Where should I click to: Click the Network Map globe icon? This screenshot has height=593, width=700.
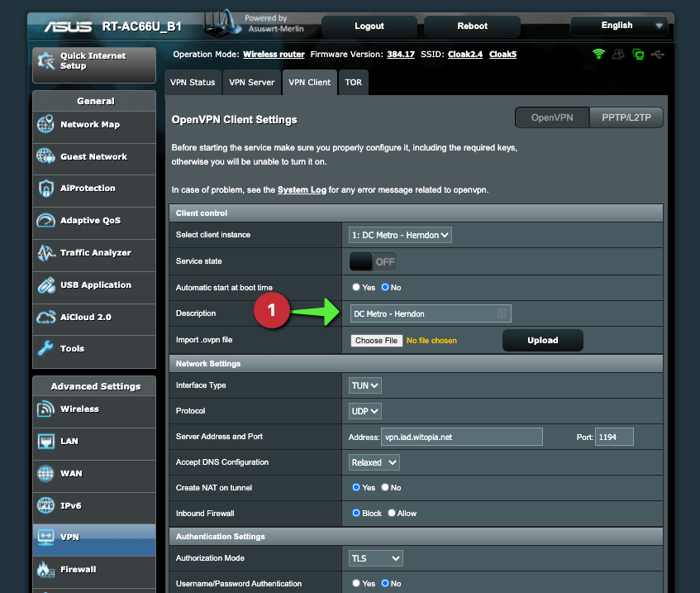click(46, 125)
